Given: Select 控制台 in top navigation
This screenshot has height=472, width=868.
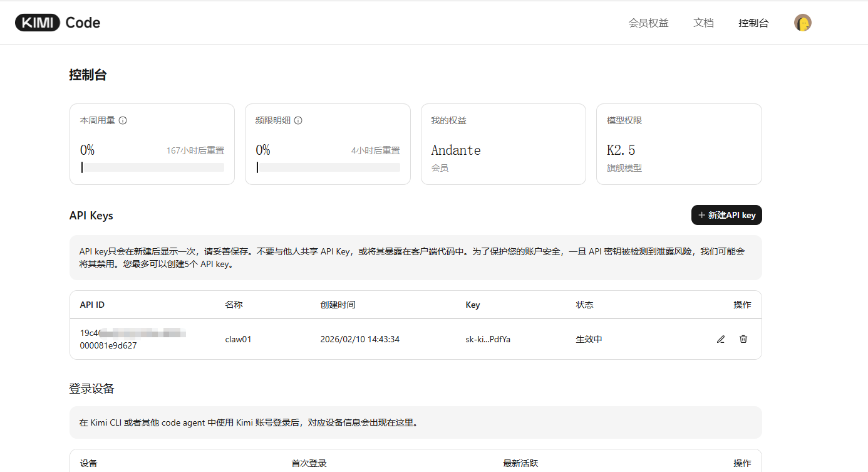Looking at the screenshot, I should tap(753, 23).
